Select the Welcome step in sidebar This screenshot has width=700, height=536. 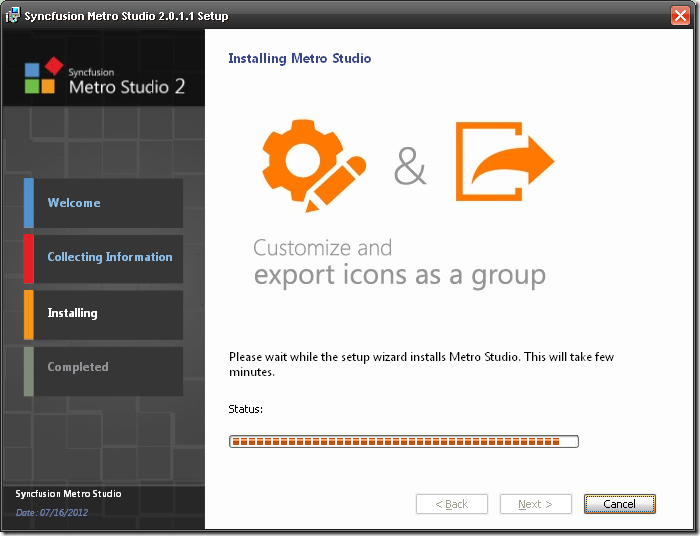click(x=104, y=203)
